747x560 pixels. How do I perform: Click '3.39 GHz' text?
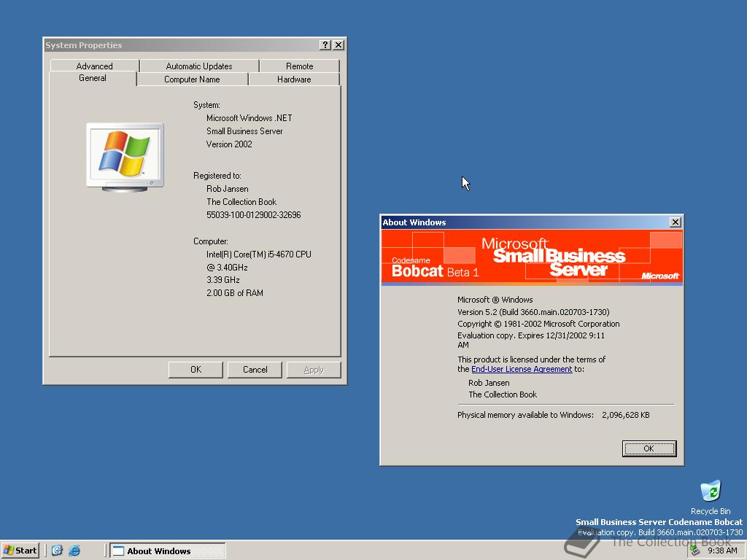(223, 279)
